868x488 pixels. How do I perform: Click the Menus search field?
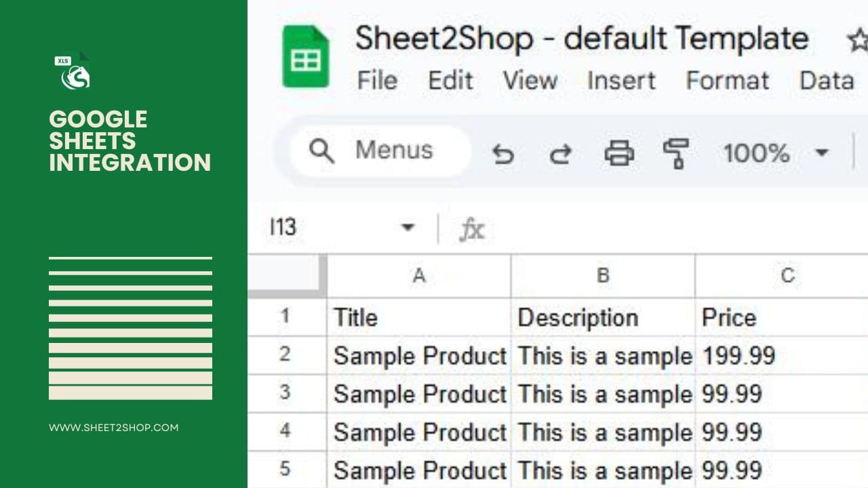(380, 150)
